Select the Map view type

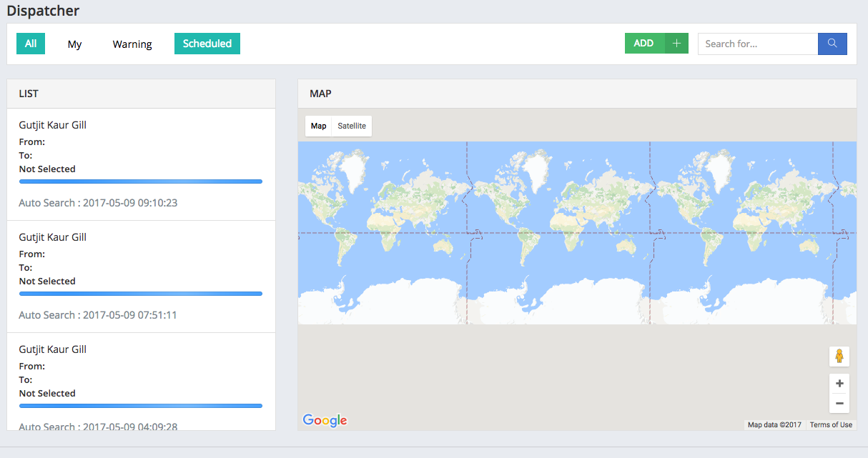319,126
